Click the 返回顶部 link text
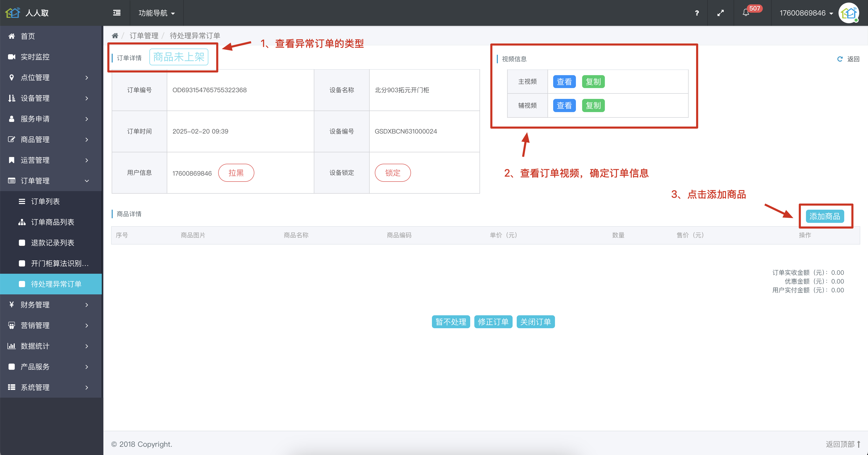The image size is (868, 455). (x=840, y=444)
